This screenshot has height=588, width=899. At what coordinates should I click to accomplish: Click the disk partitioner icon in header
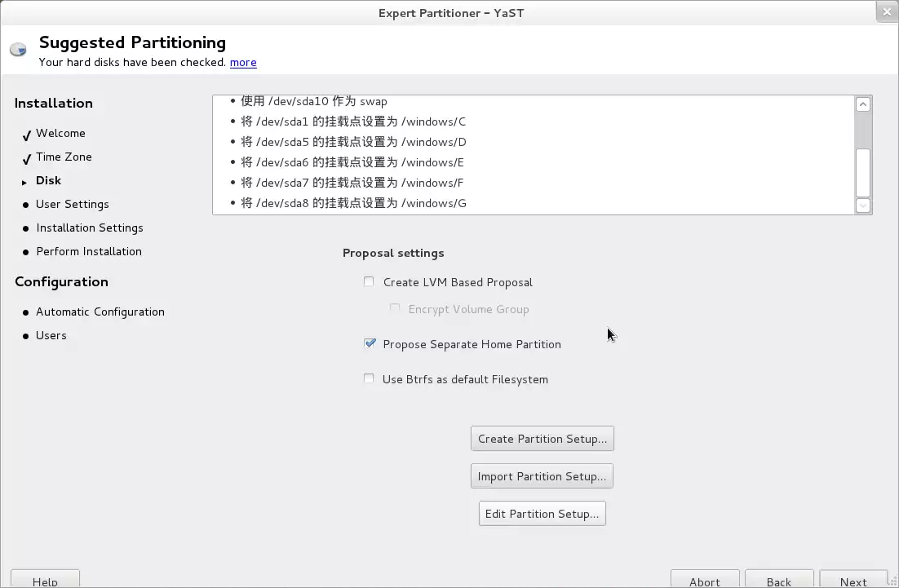click(x=18, y=51)
